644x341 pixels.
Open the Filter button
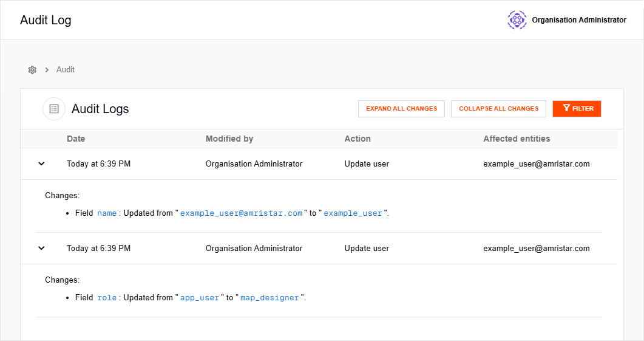tap(577, 109)
